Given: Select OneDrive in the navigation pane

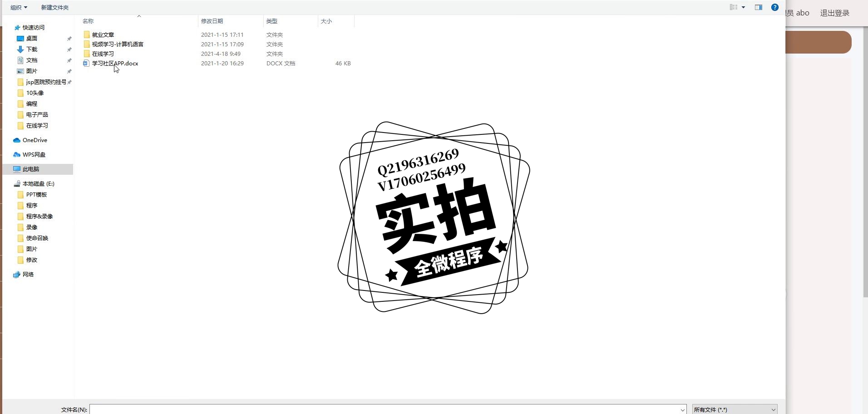Looking at the screenshot, I should click(35, 140).
